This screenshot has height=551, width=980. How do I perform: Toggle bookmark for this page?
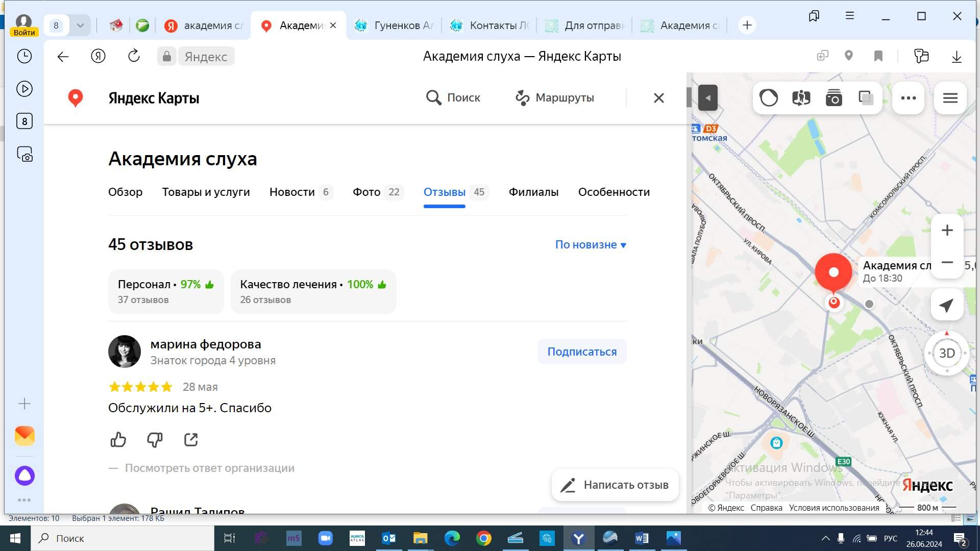[878, 56]
